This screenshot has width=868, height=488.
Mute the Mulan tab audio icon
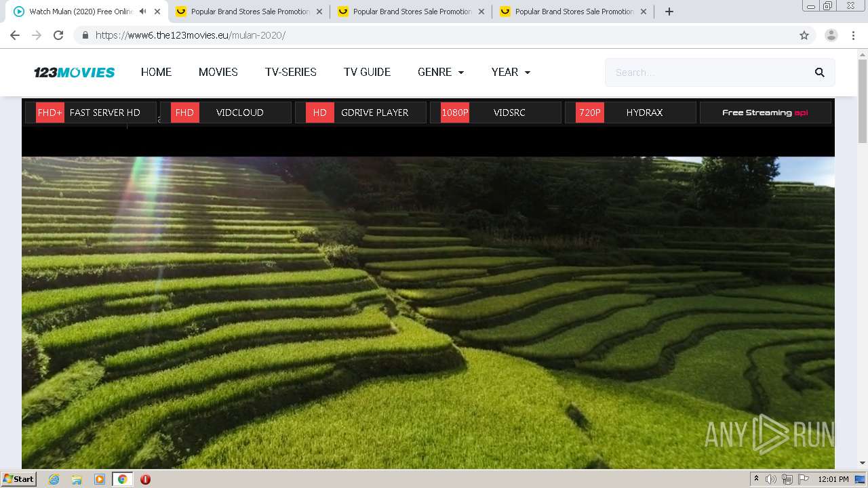(x=142, y=12)
